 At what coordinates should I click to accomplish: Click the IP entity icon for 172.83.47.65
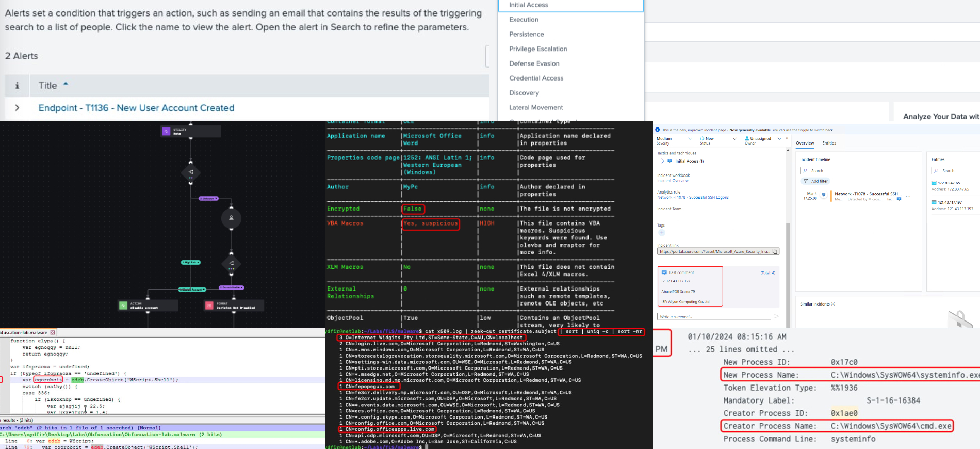[934, 183]
